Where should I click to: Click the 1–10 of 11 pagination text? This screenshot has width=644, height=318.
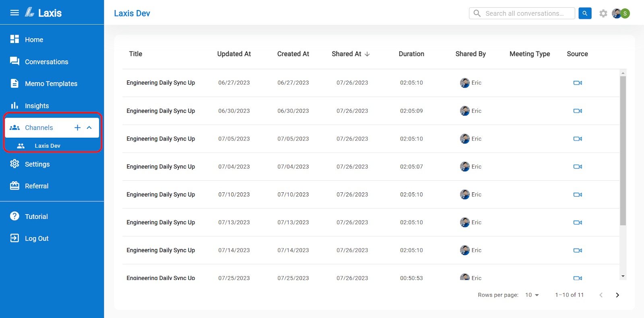click(569, 295)
